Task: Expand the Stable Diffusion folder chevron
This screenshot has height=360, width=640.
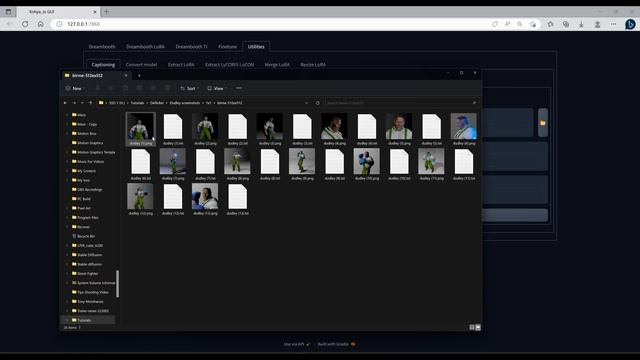Action: [x=67, y=255]
